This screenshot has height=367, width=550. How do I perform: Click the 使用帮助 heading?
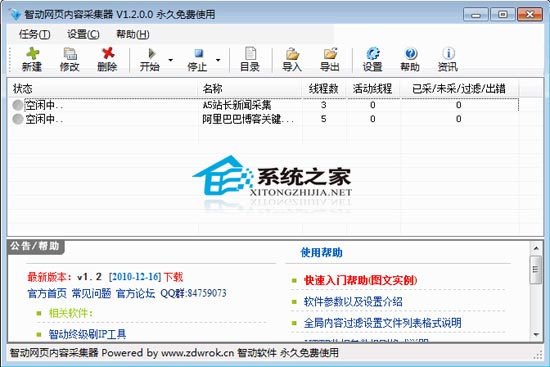point(321,252)
